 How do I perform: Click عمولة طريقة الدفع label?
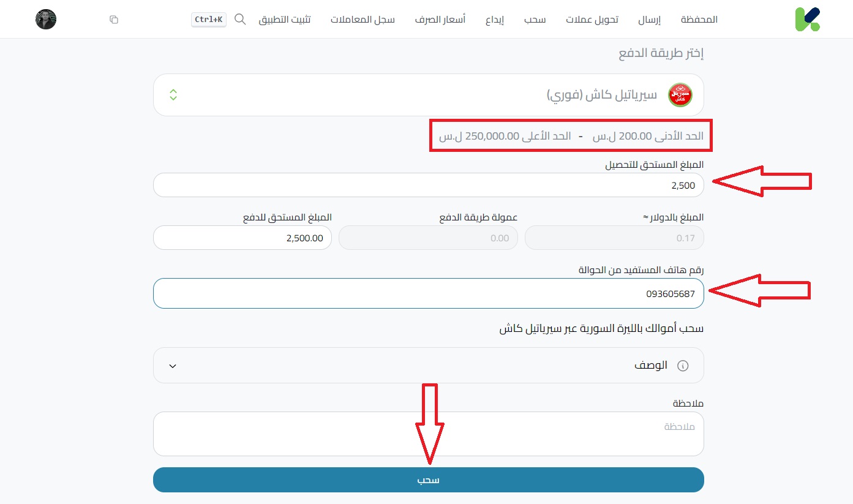(479, 217)
